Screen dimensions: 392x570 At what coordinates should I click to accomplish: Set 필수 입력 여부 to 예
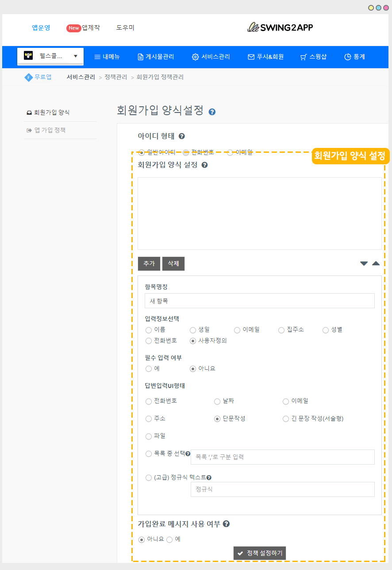pos(149,368)
